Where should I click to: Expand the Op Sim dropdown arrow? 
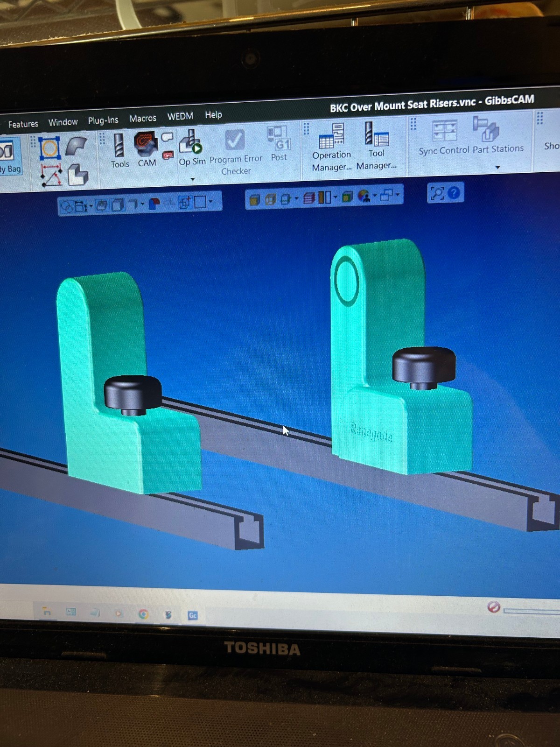(x=192, y=179)
